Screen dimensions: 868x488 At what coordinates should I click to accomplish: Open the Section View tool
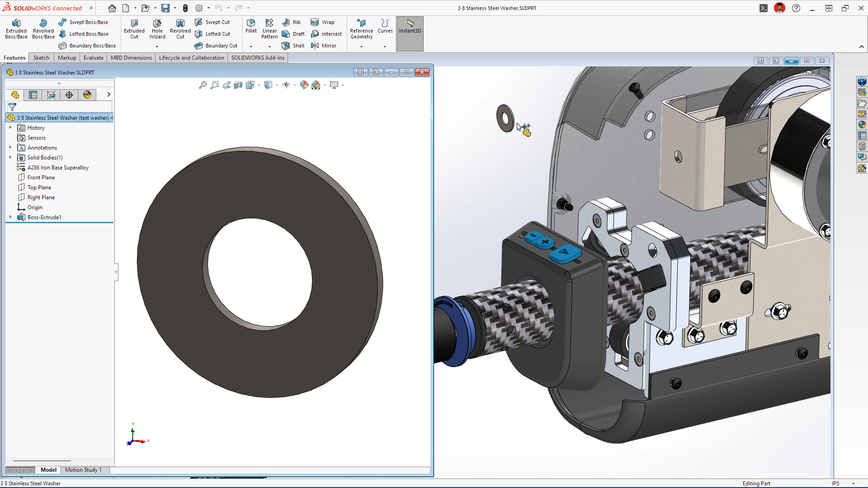(x=239, y=84)
